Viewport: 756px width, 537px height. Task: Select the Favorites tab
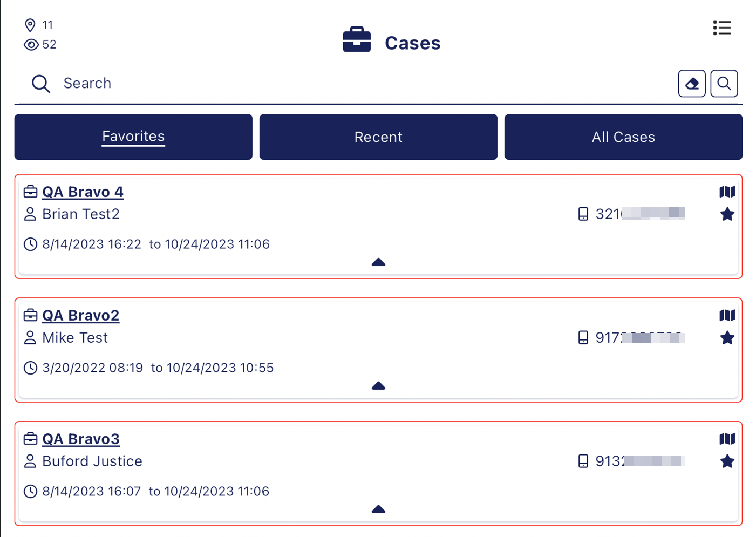pyautogui.click(x=133, y=137)
